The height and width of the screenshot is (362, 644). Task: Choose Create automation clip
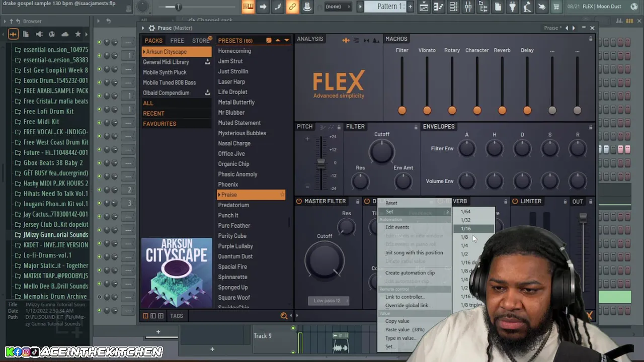pyautogui.click(x=410, y=273)
